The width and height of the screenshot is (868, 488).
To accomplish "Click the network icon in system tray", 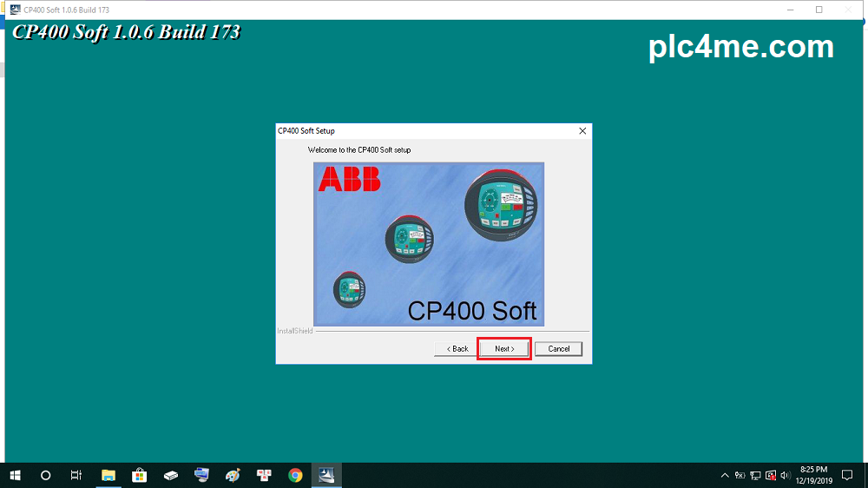I will [x=755, y=475].
